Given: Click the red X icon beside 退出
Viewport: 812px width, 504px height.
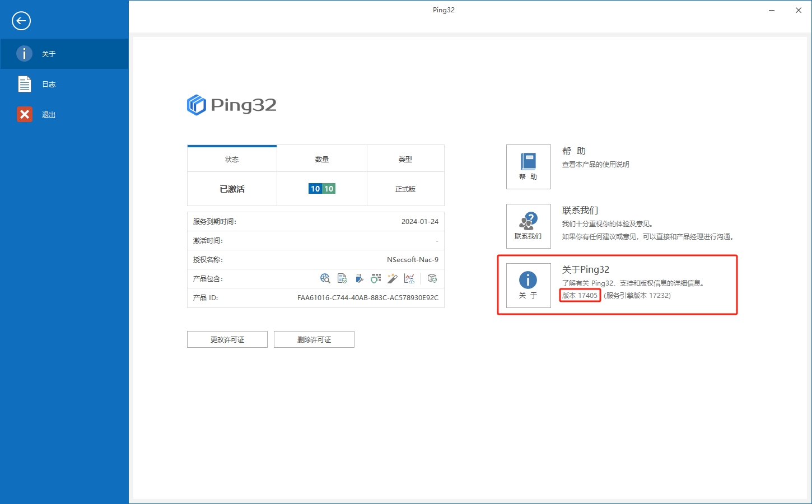Looking at the screenshot, I should (x=25, y=114).
